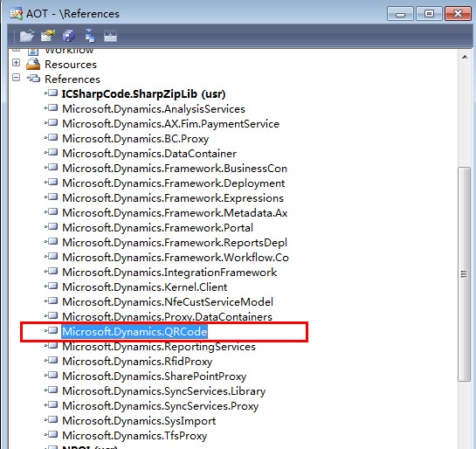The image size is (476, 449).
Task: Select Microsoft.Dynamics.DataContainer reference
Action: click(149, 154)
